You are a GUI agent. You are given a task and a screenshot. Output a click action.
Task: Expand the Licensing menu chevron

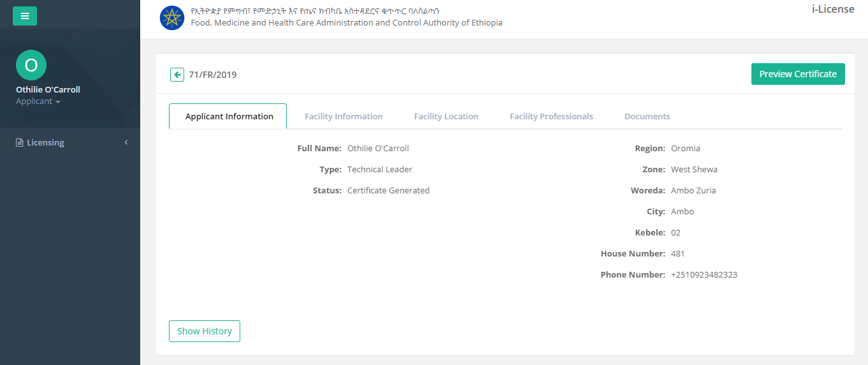click(126, 142)
